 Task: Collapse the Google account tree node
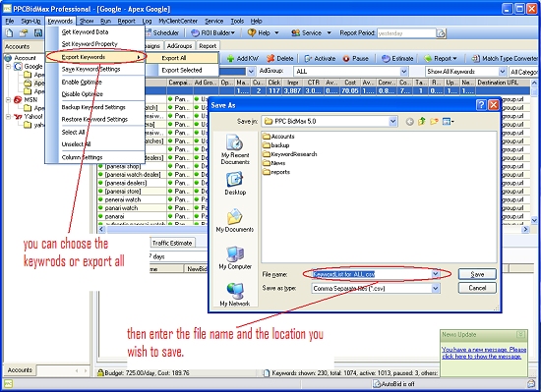click(x=8, y=67)
